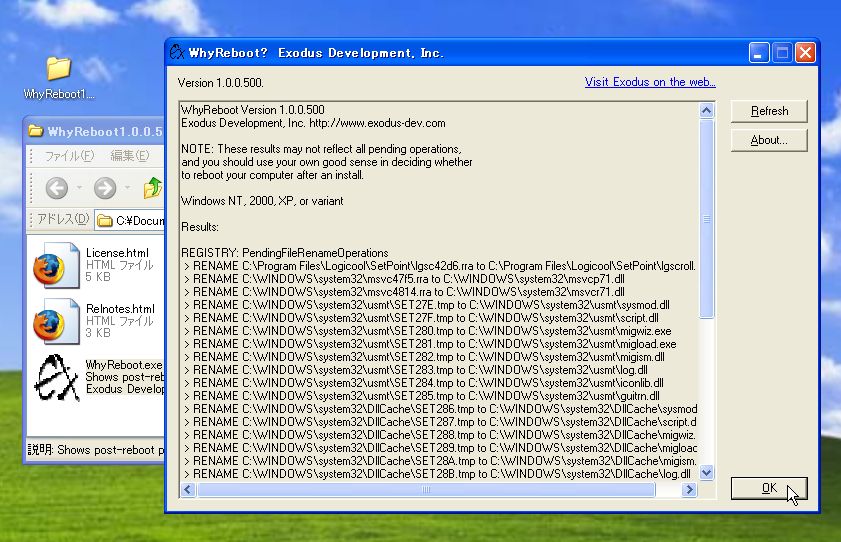Click the address field showing C:¥Docum
Screen dimensions: 841x542
click(x=130, y=220)
